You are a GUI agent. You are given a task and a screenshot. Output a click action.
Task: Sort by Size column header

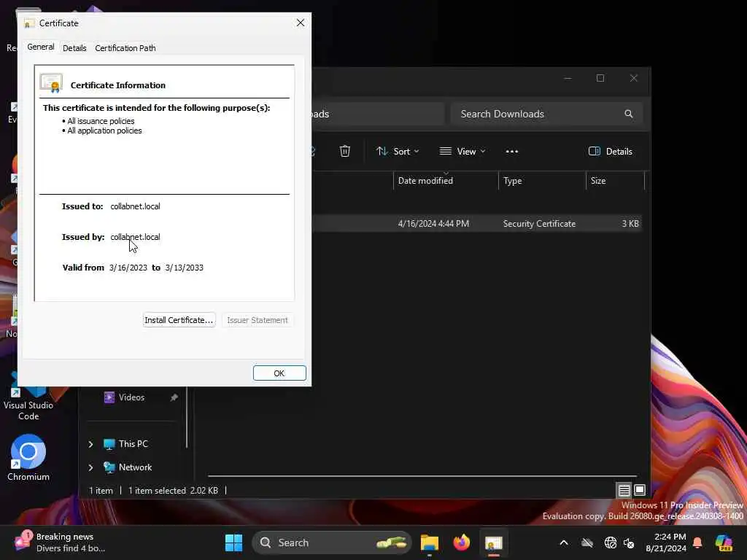coord(615,181)
